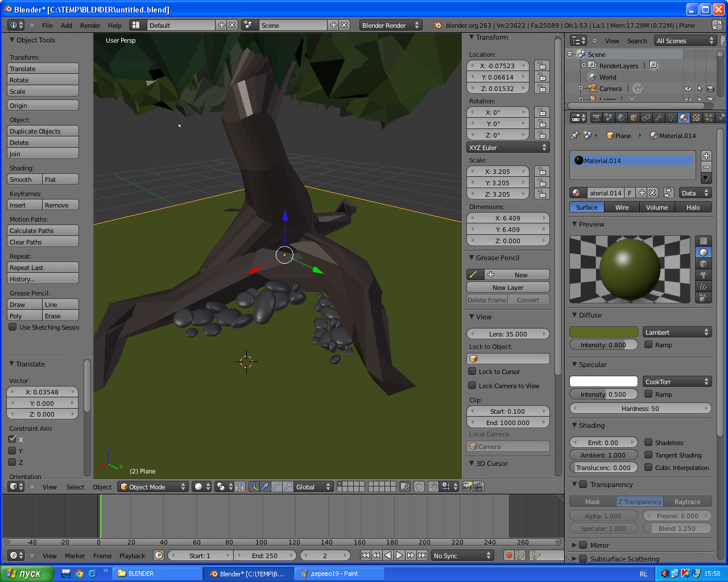
Task: Select the cube preview type
Action: 704,264
